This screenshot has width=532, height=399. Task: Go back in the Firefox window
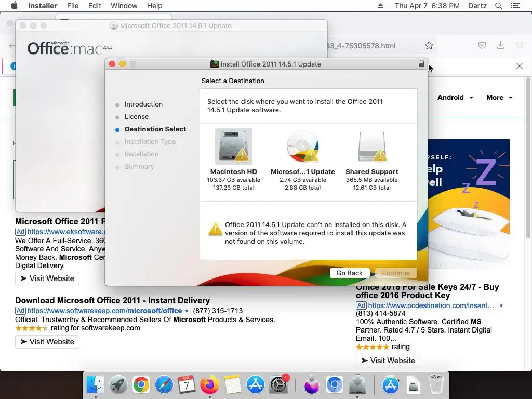point(12,46)
